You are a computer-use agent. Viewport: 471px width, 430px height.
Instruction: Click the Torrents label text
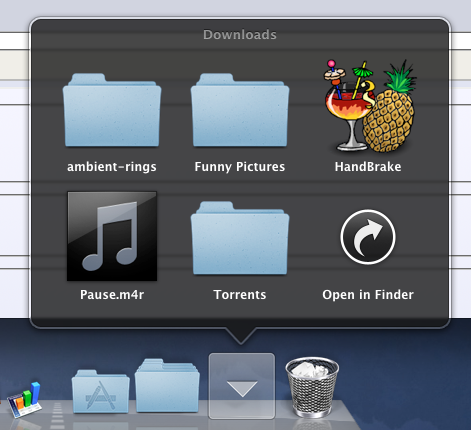point(240,295)
